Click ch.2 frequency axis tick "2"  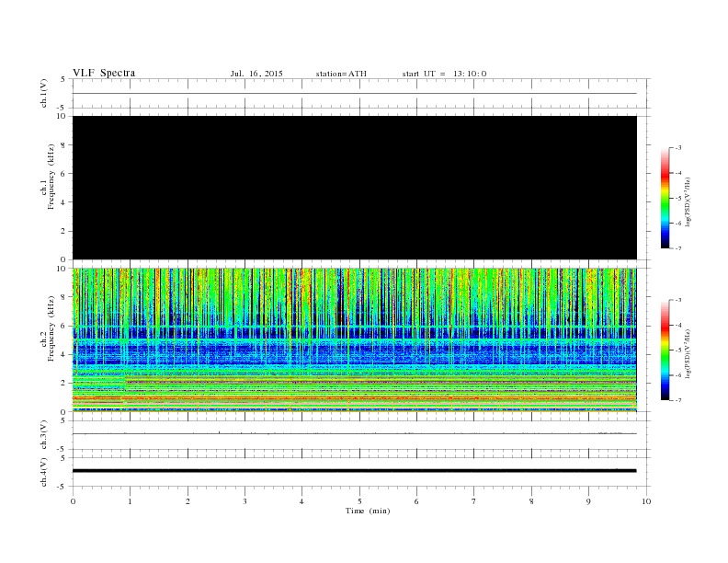click(x=63, y=384)
